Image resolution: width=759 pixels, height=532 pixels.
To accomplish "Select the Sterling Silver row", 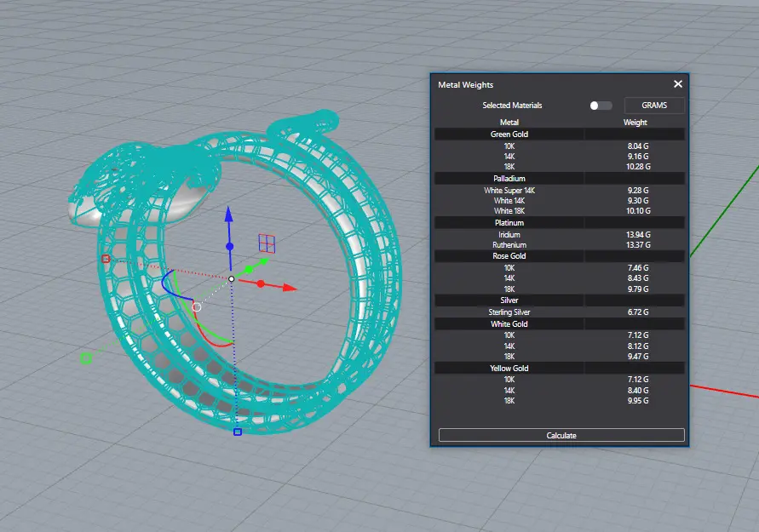I will (x=560, y=312).
